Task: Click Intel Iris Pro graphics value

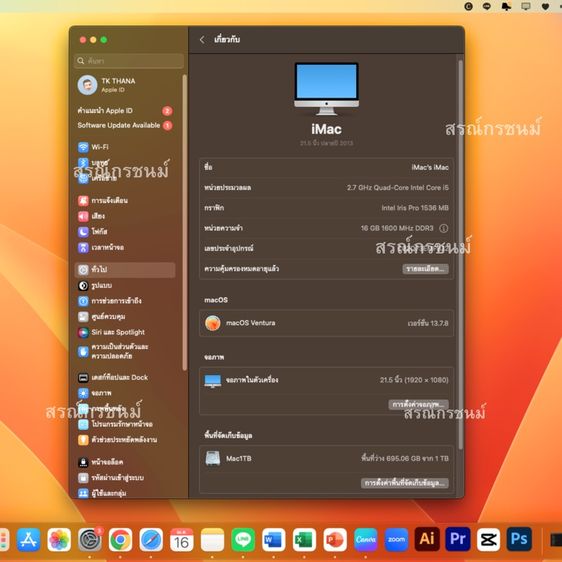Action: (415, 208)
